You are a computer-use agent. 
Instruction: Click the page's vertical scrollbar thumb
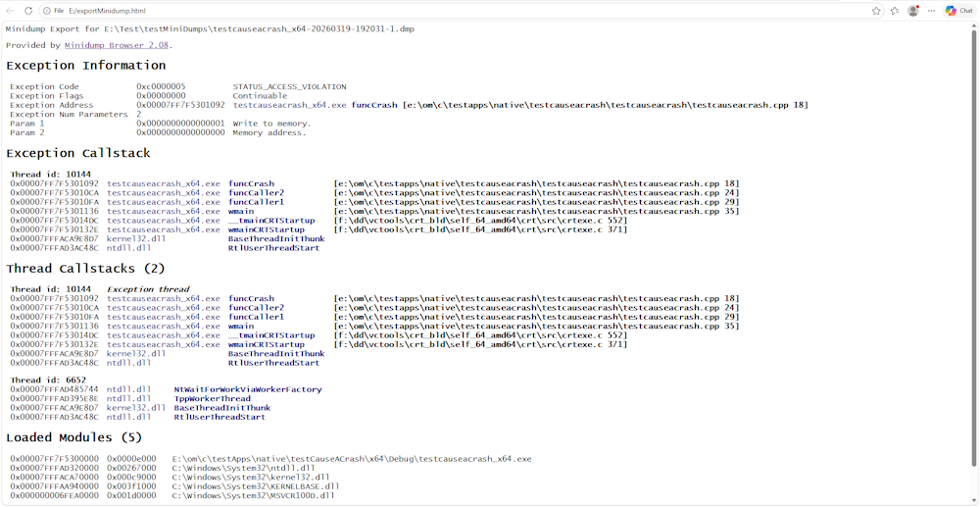(974, 247)
